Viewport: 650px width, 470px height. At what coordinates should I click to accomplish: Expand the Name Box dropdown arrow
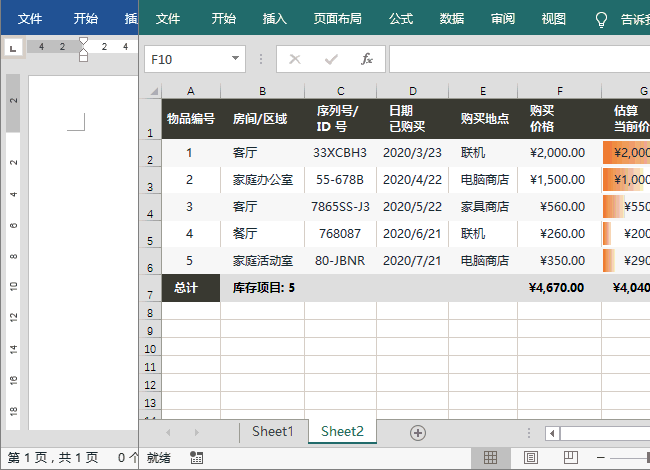[236, 59]
